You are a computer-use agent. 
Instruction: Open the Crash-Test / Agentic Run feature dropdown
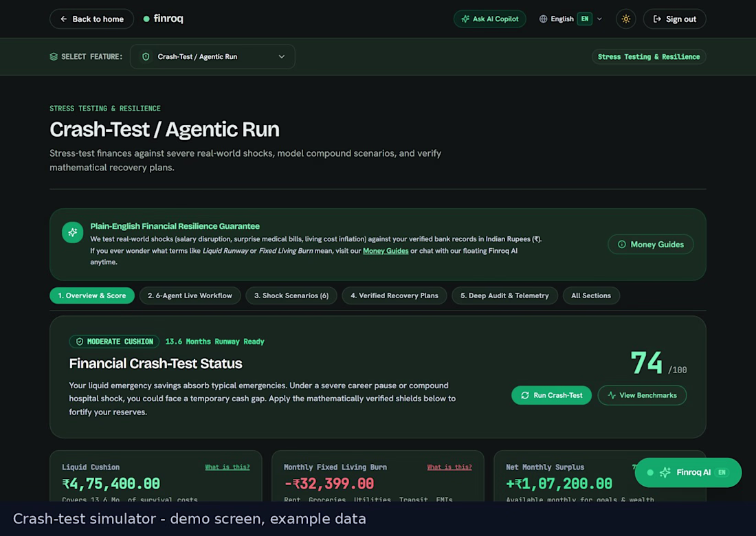pyautogui.click(x=212, y=56)
